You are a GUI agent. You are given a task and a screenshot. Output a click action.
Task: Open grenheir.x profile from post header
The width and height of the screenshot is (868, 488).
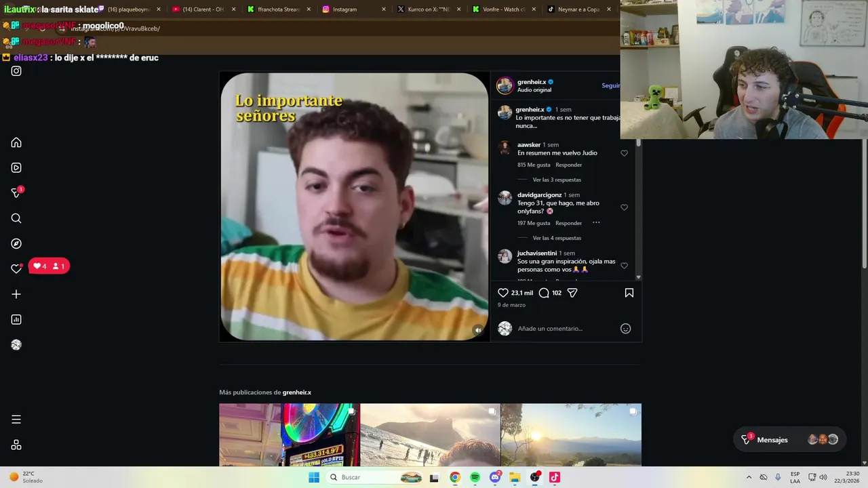click(532, 82)
